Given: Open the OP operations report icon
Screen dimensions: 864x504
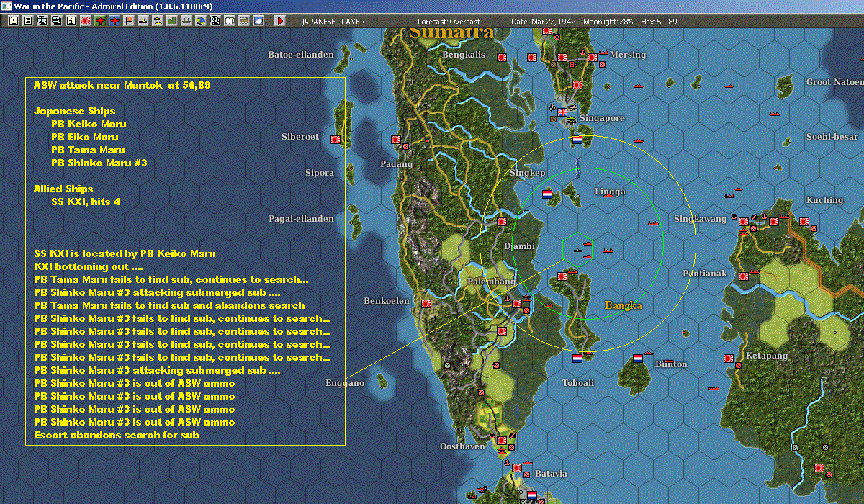Looking at the screenshot, I should (x=230, y=21).
